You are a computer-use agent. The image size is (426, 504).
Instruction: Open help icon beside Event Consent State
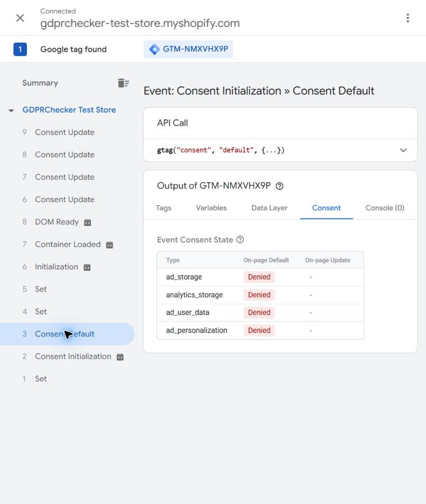240,240
